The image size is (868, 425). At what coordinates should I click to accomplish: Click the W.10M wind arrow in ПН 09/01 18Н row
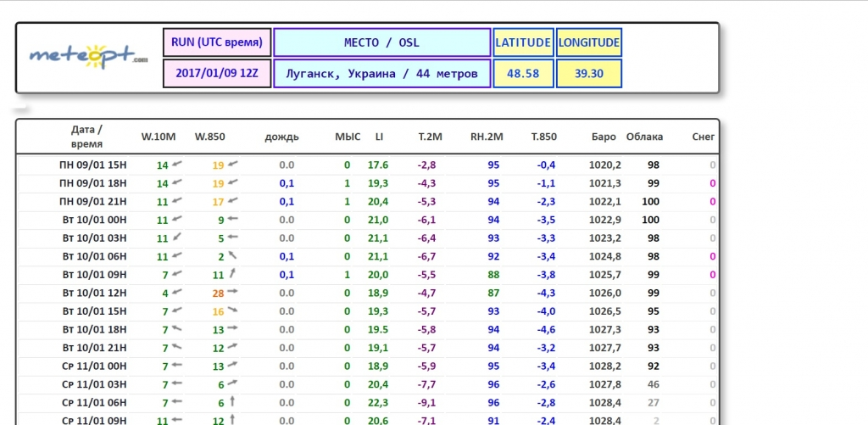point(177,182)
